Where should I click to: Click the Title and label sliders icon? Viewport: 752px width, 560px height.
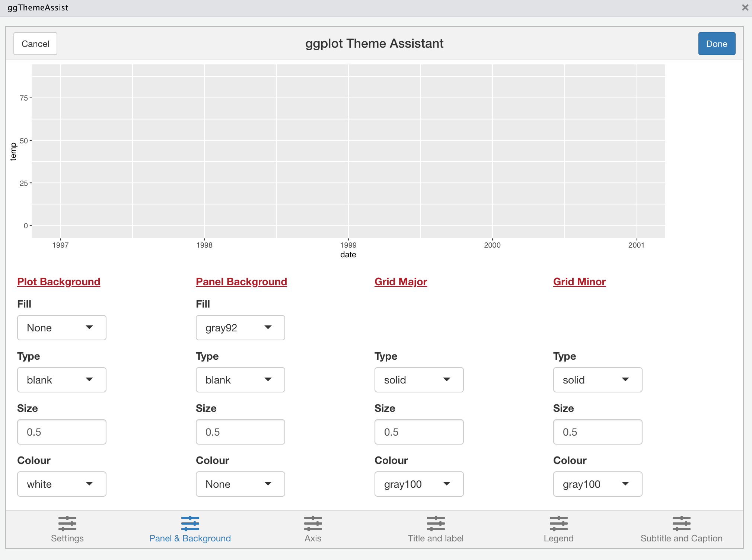click(x=436, y=524)
